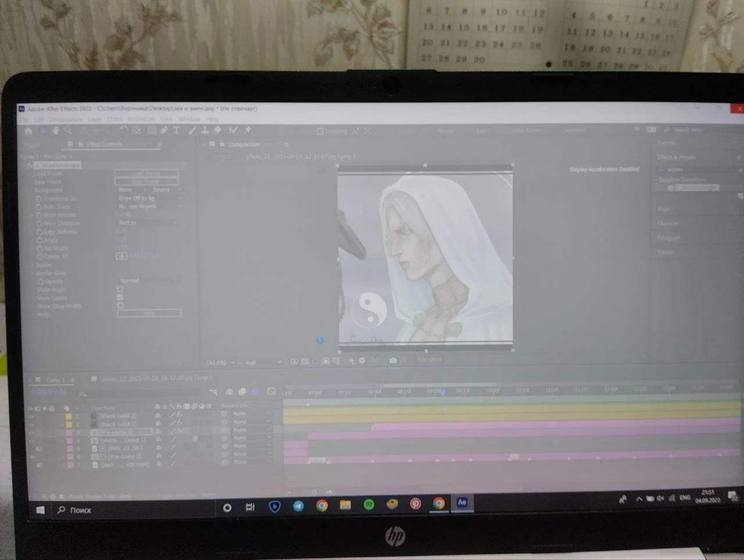Select the Brush tool
The height and width of the screenshot is (560, 744).
(192, 131)
